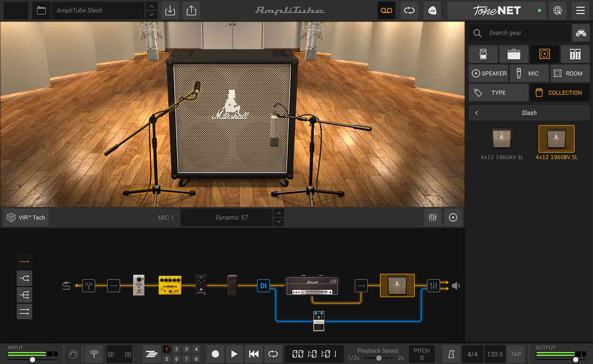Select recorder track 5
Viewport: 593px width, 364px height.
[167, 359]
